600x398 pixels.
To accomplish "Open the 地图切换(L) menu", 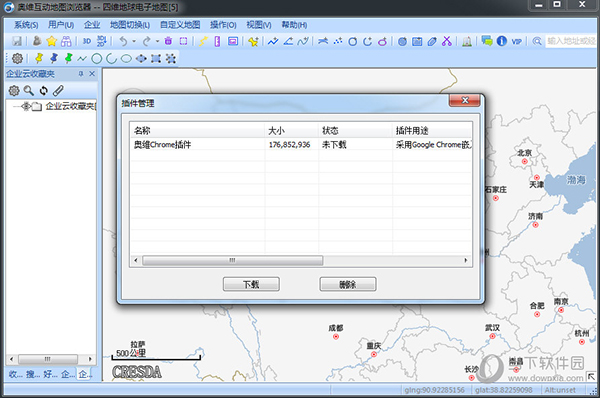I will point(130,25).
